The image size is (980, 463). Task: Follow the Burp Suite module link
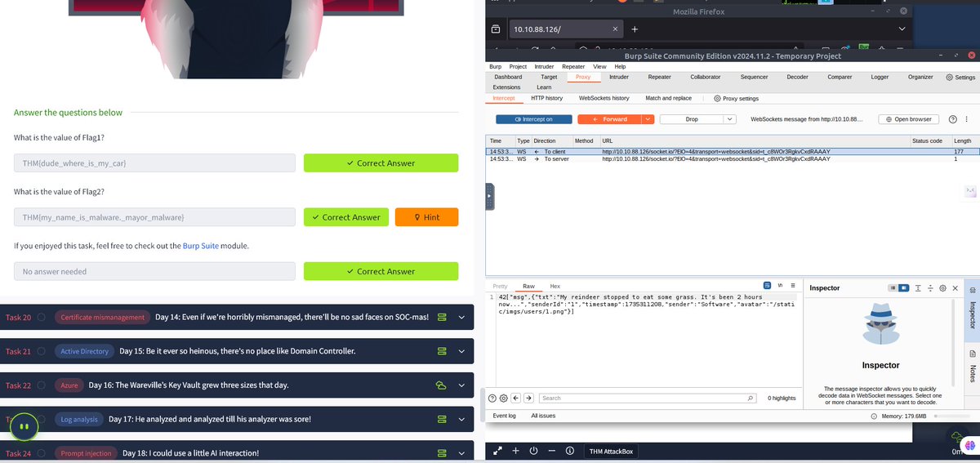[x=201, y=245]
